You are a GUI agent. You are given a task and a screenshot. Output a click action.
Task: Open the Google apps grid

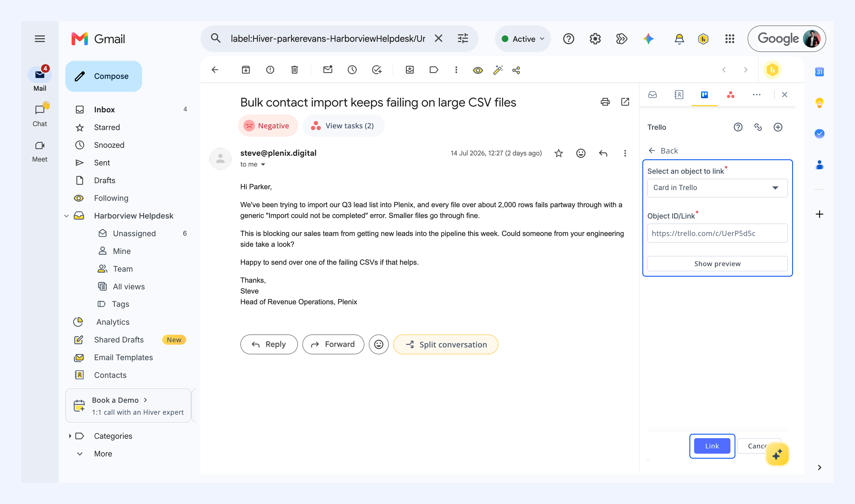coord(730,39)
